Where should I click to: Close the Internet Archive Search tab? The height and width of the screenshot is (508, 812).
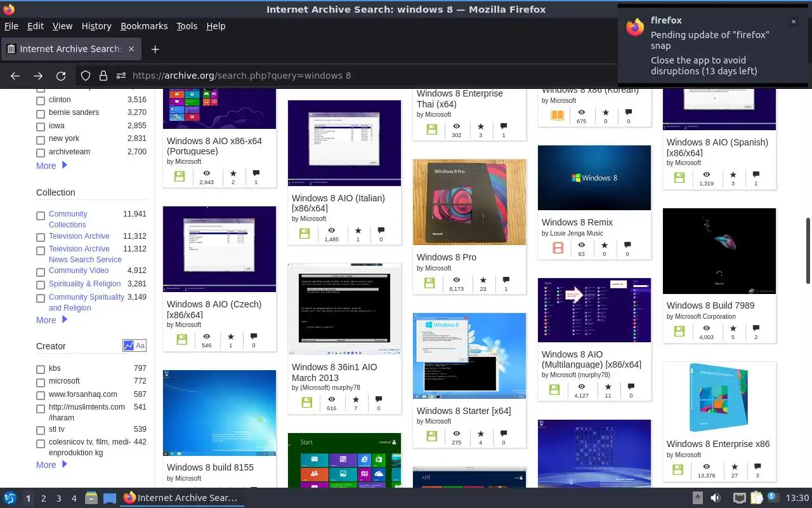[x=131, y=49]
